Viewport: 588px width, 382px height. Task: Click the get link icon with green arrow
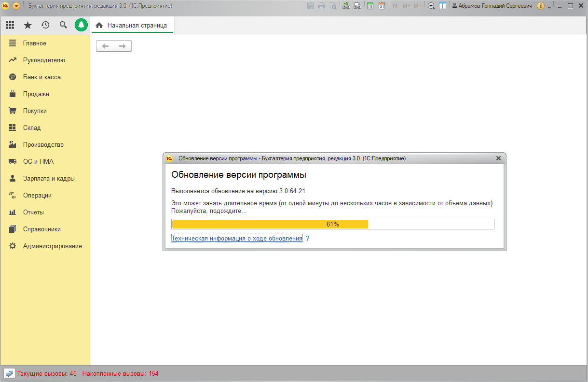346,6
